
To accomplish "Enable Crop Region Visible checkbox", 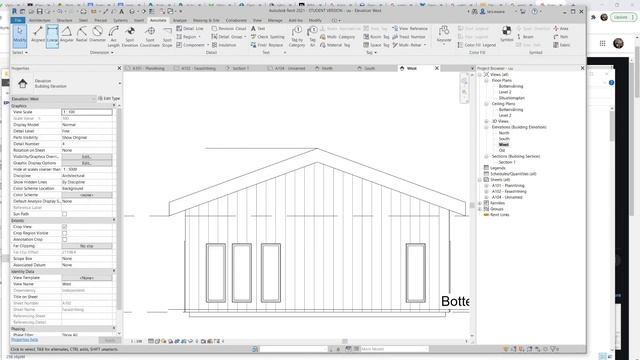I will [64, 233].
